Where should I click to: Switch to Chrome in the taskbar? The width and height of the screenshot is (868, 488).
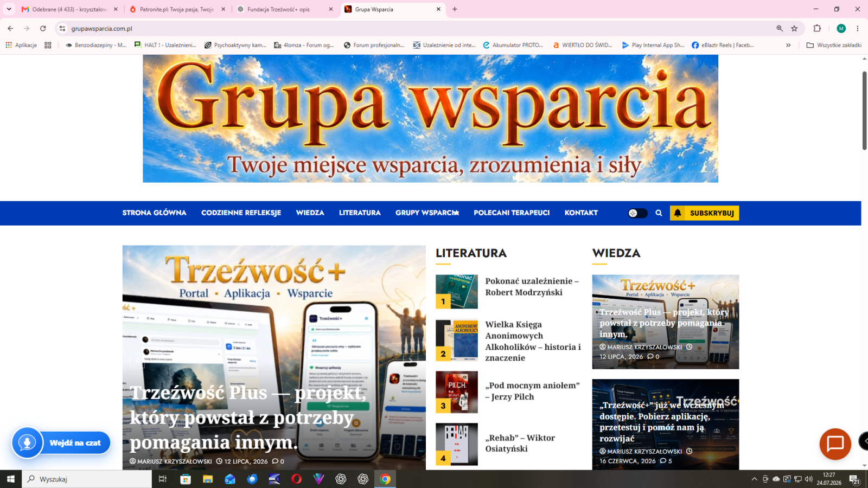tap(385, 479)
